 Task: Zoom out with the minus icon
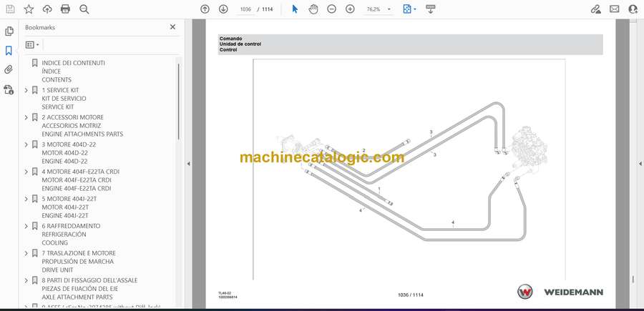click(x=331, y=9)
